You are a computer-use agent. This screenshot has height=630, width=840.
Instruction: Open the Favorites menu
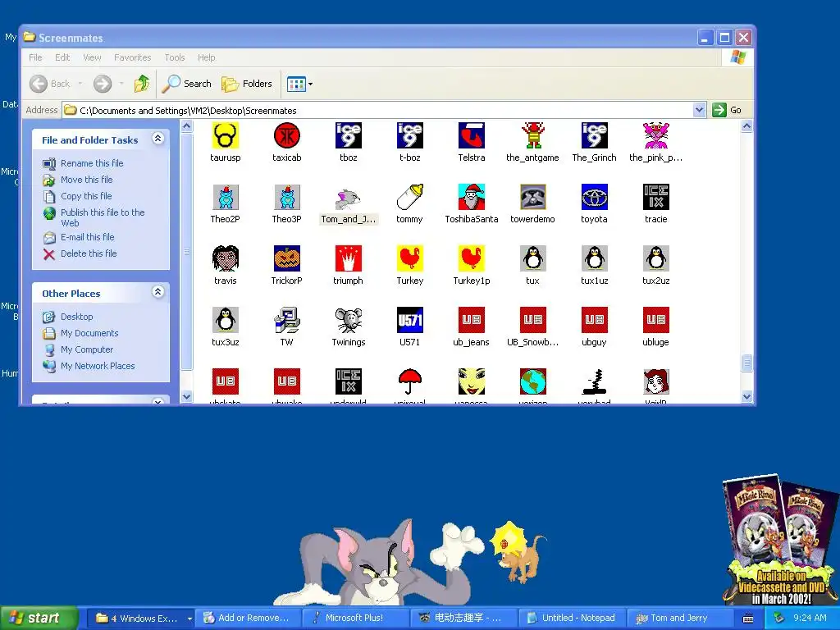click(x=132, y=57)
